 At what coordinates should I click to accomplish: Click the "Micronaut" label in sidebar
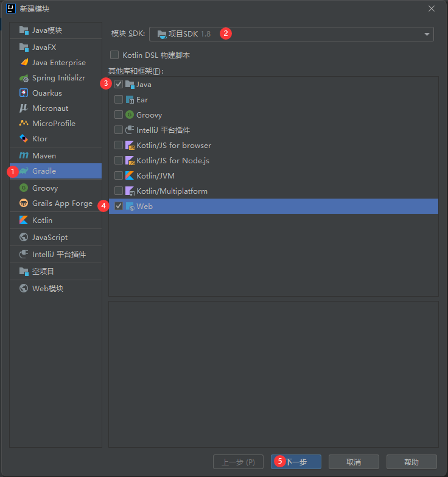(50, 108)
